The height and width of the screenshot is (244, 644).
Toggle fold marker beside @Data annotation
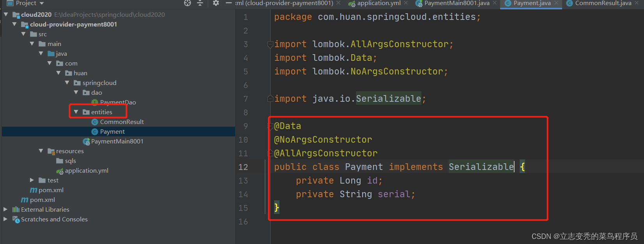270,126
